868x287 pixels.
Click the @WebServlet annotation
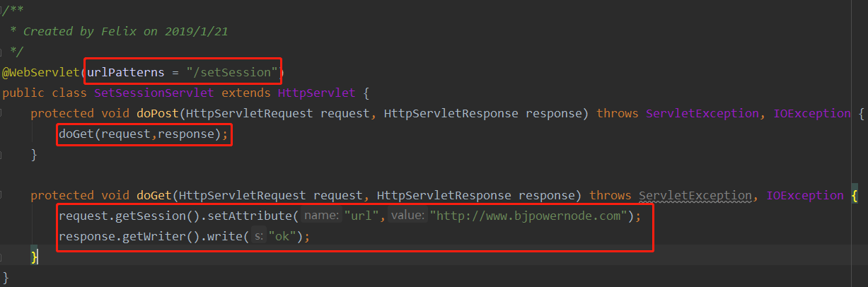[x=41, y=72]
